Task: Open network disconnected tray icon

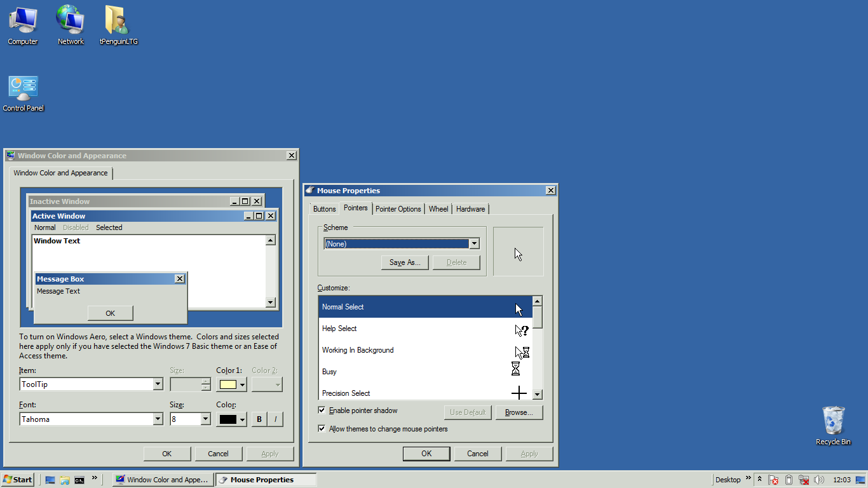Action: (804, 480)
